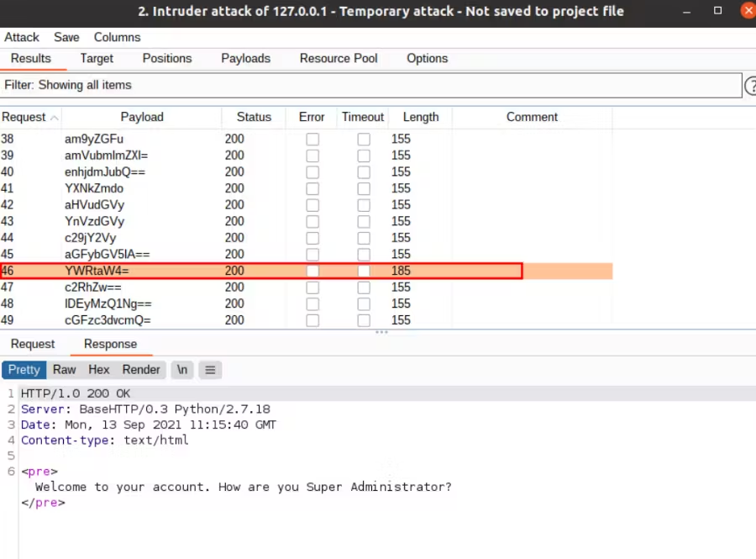Click the filter bar Showing all items
The width and height of the screenshot is (756, 559).
coord(370,86)
